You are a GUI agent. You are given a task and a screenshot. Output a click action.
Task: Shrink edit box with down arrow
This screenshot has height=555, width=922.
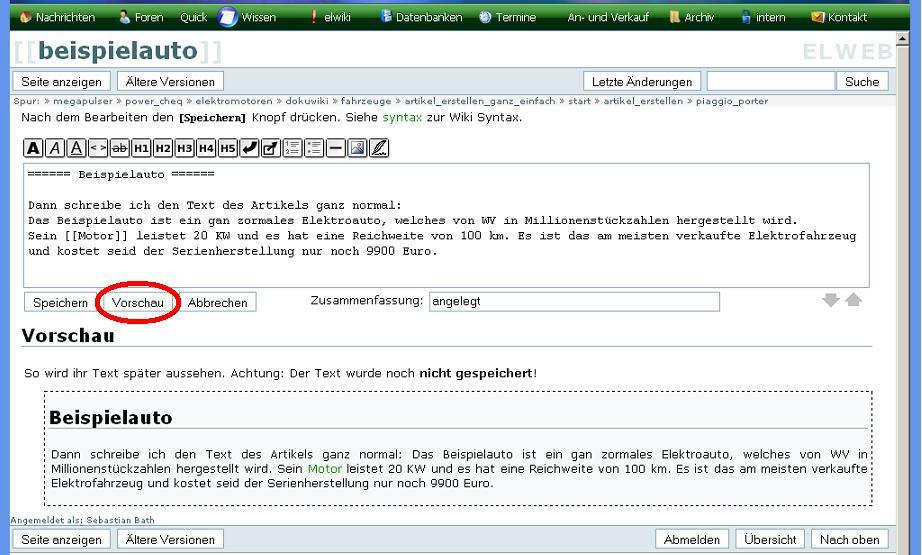(x=831, y=300)
